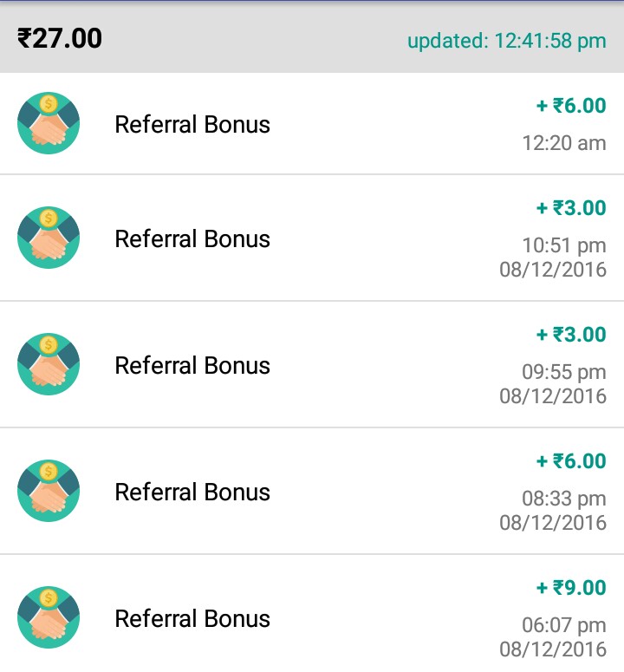
Task: Tap the + ₹3.00 amount at 10:51 pm
Action: [x=570, y=208]
